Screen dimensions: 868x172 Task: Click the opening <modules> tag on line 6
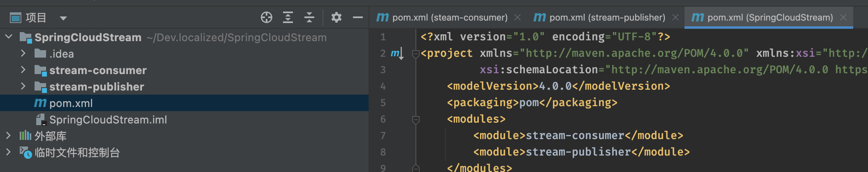pos(476,119)
